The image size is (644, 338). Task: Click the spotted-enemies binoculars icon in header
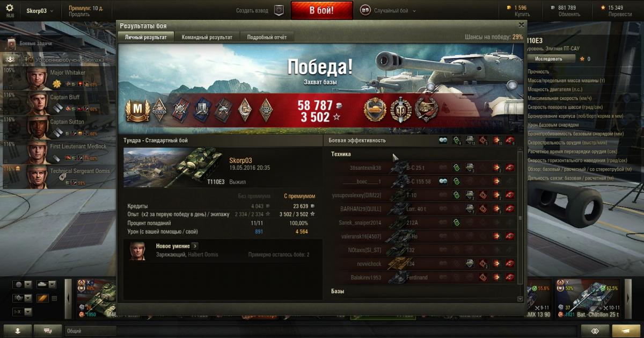(x=443, y=140)
